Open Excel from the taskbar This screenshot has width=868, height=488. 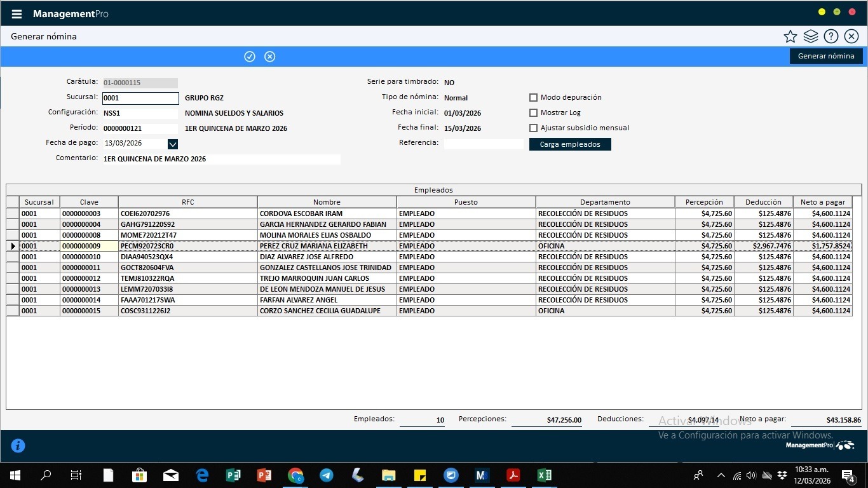pos(544,475)
